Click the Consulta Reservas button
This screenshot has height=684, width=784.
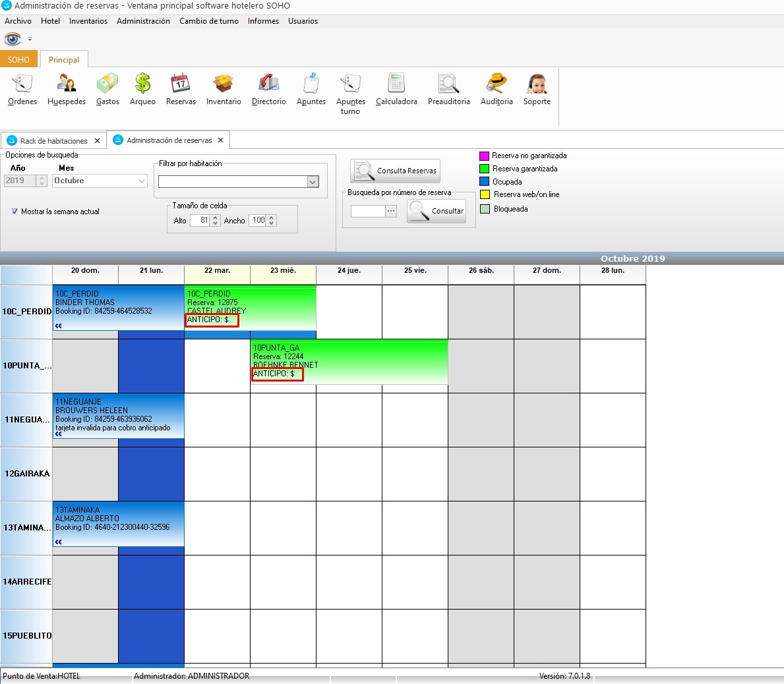point(395,171)
